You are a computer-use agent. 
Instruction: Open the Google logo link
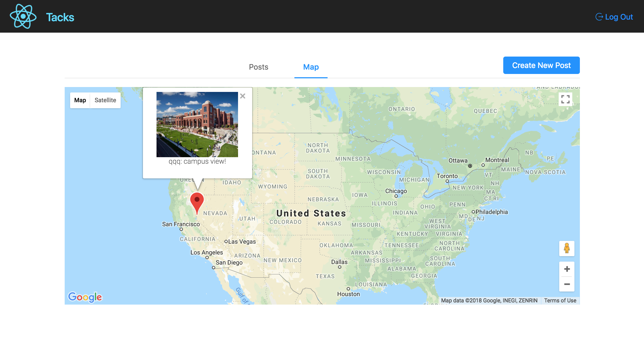(85, 297)
